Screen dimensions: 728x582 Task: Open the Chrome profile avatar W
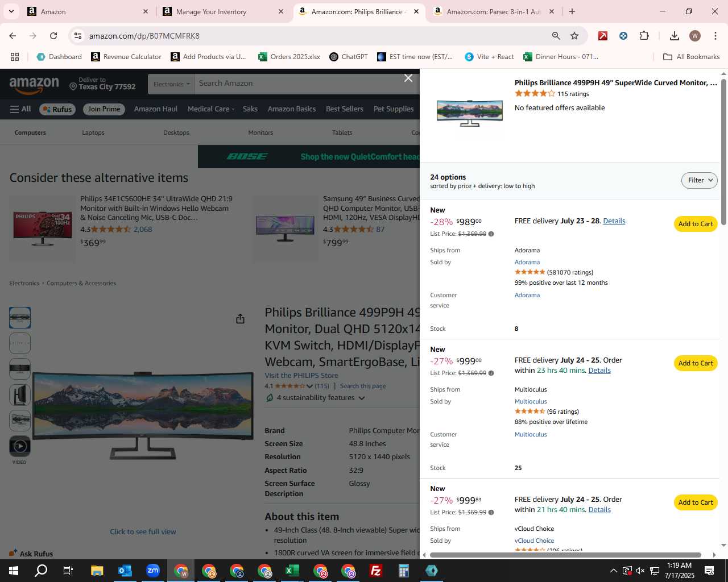695,36
